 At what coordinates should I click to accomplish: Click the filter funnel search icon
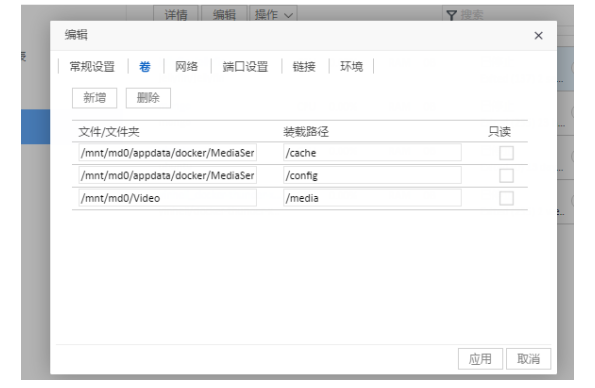[451, 15]
